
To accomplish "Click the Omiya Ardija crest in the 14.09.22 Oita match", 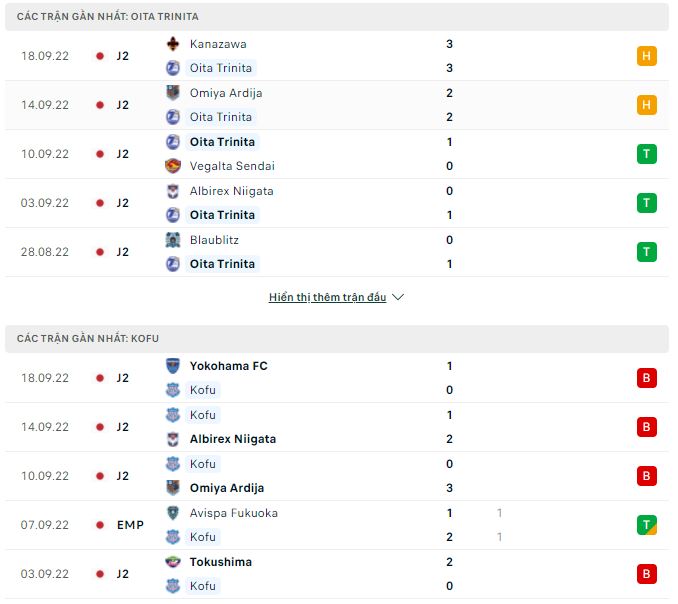I will tap(173, 93).
